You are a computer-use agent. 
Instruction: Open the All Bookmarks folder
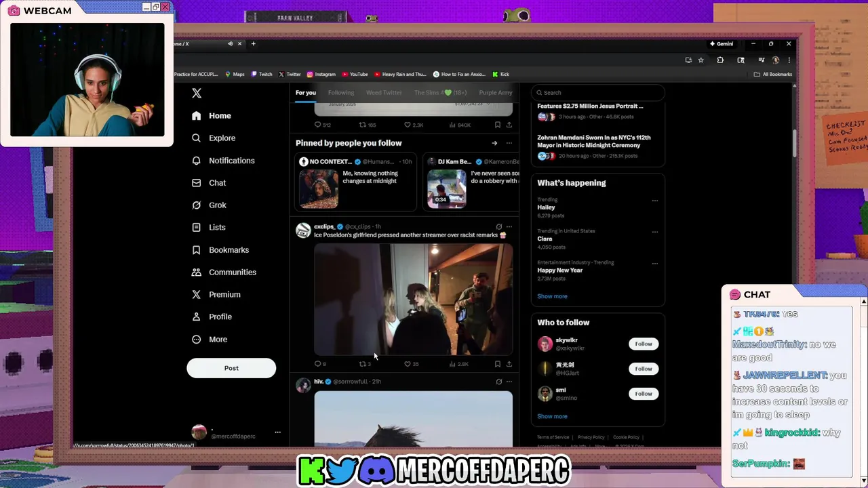[773, 75]
